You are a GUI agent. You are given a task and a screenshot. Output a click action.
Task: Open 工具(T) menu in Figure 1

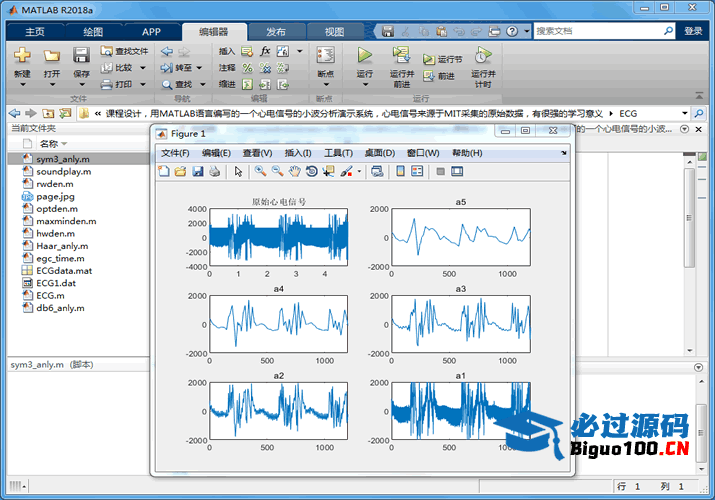click(338, 153)
